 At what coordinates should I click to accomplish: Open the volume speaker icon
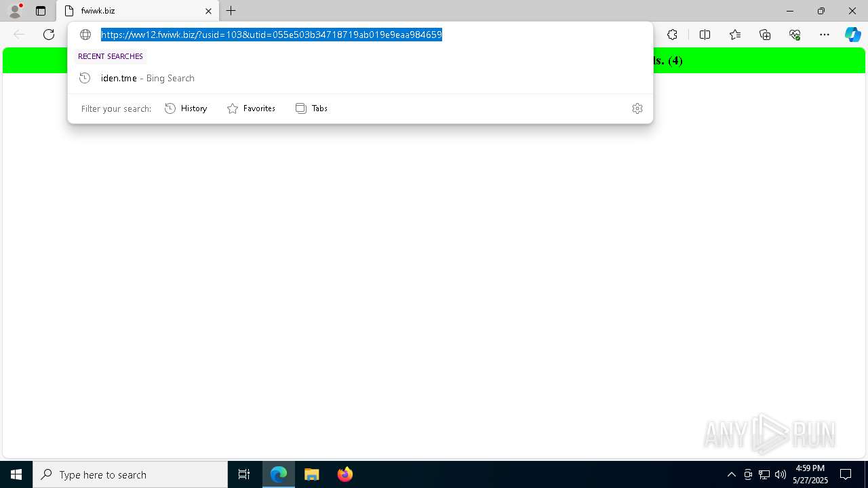click(781, 474)
